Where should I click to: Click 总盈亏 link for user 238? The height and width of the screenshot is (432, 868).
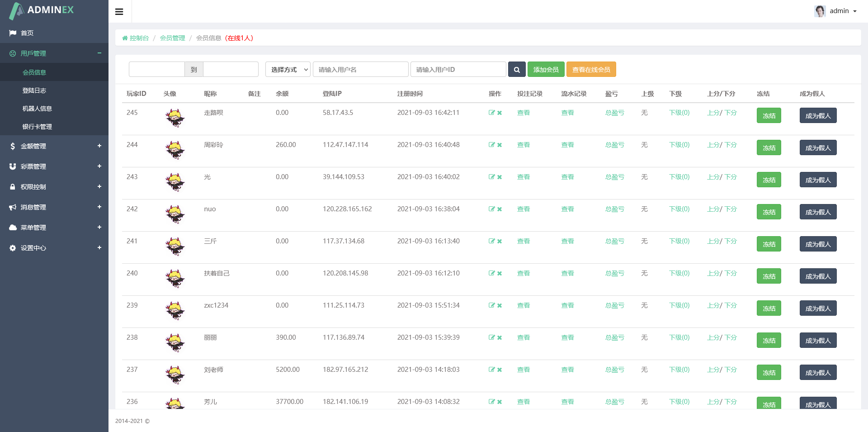click(x=614, y=337)
